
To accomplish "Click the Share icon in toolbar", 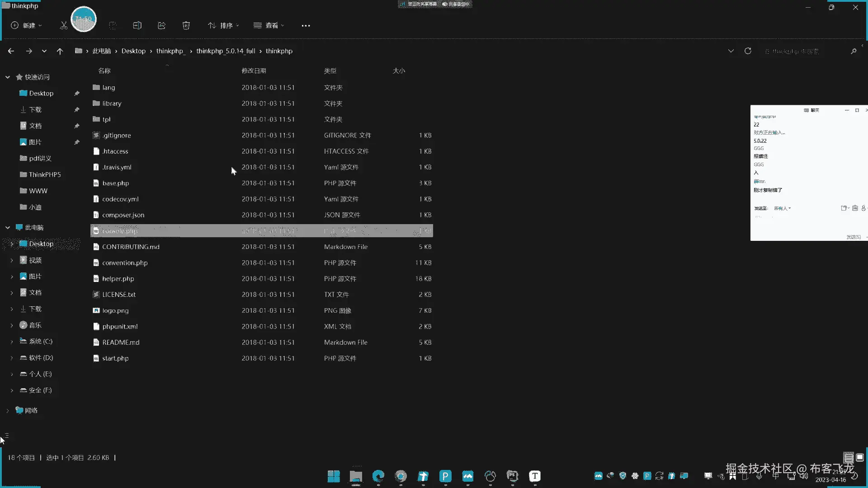I will click(161, 25).
